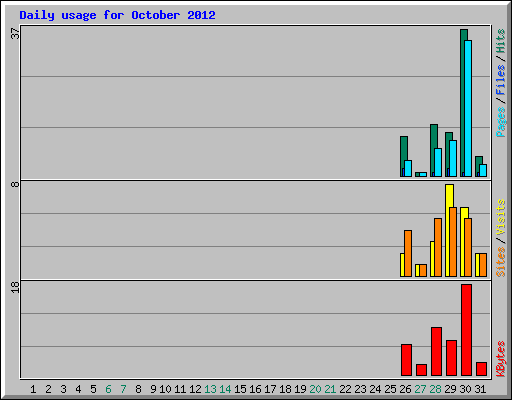Click the cyan Pages bar for day 26
Screen dimensions: 512x400
[408, 168]
